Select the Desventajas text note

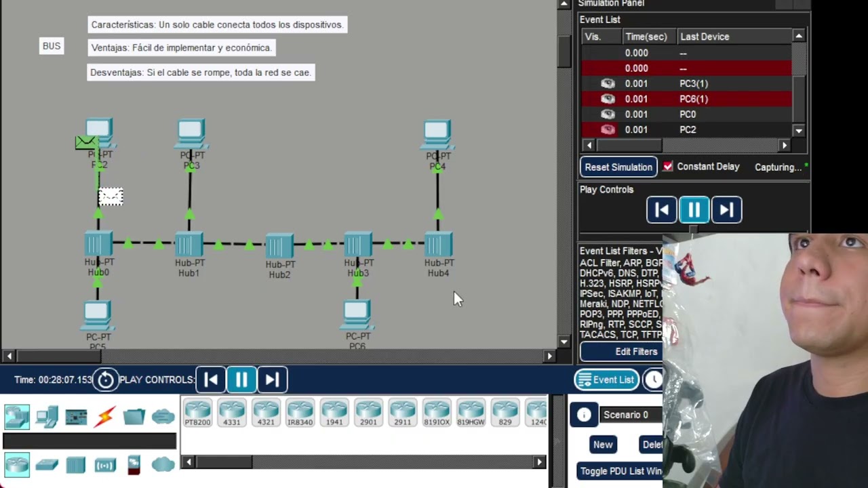pos(201,73)
